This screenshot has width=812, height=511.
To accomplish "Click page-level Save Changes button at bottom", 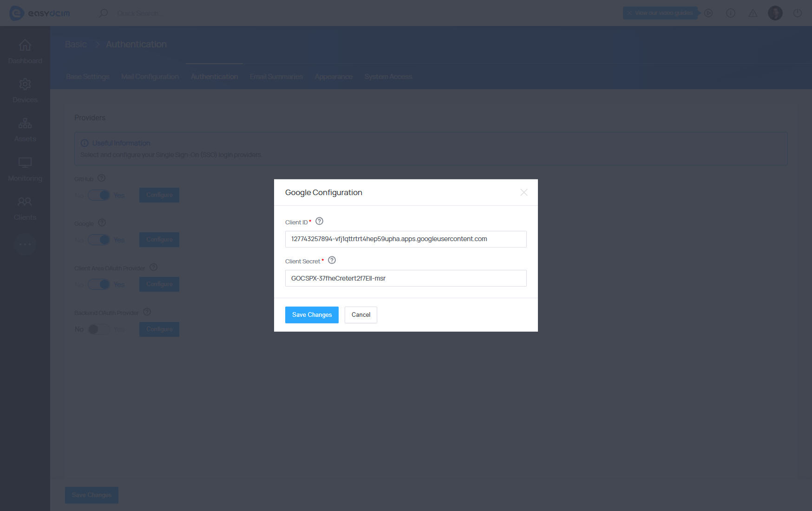I will click(92, 495).
